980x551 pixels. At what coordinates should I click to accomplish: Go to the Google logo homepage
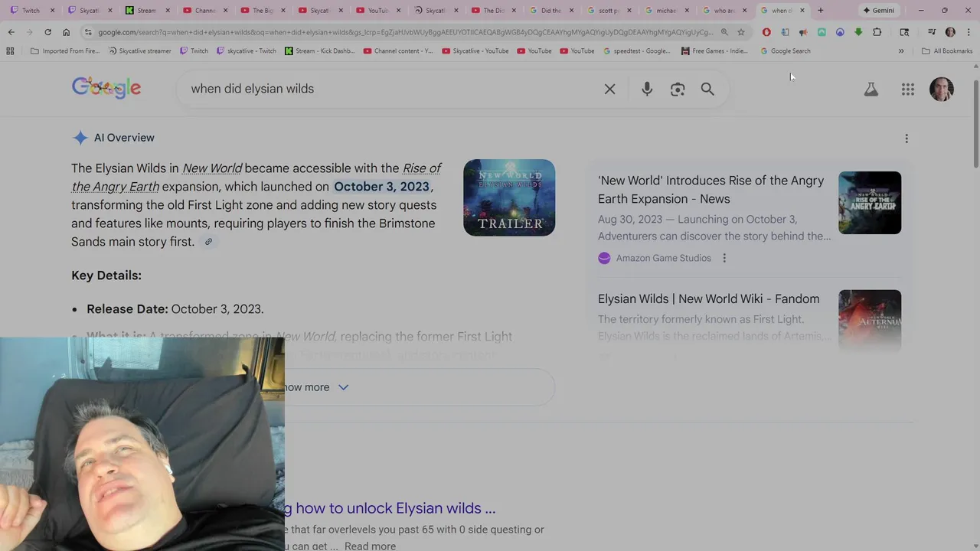pyautogui.click(x=106, y=88)
